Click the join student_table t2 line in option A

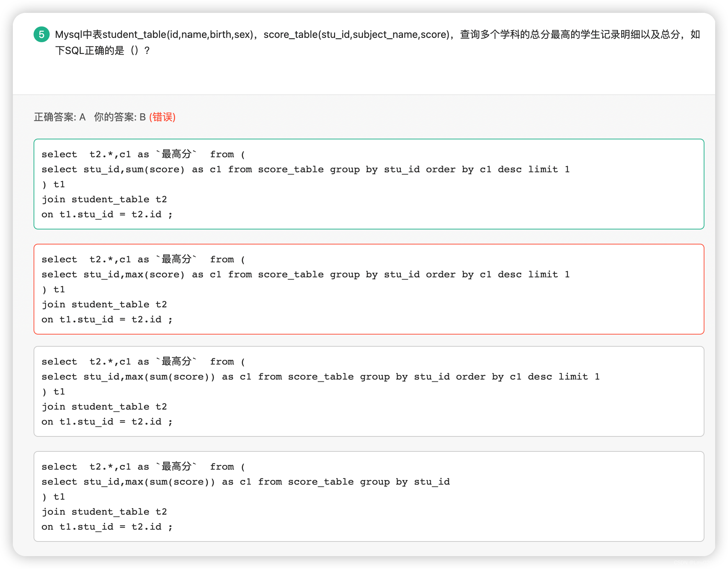pos(105,199)
